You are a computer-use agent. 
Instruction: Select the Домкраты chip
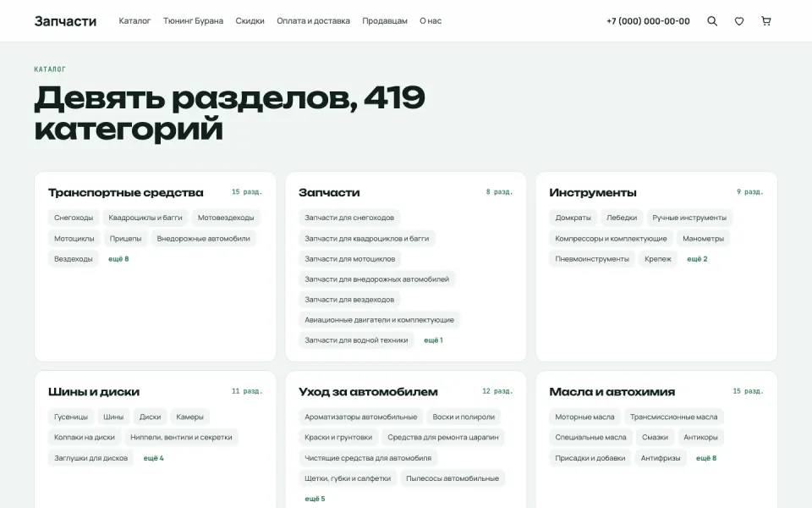coord(573,218)
